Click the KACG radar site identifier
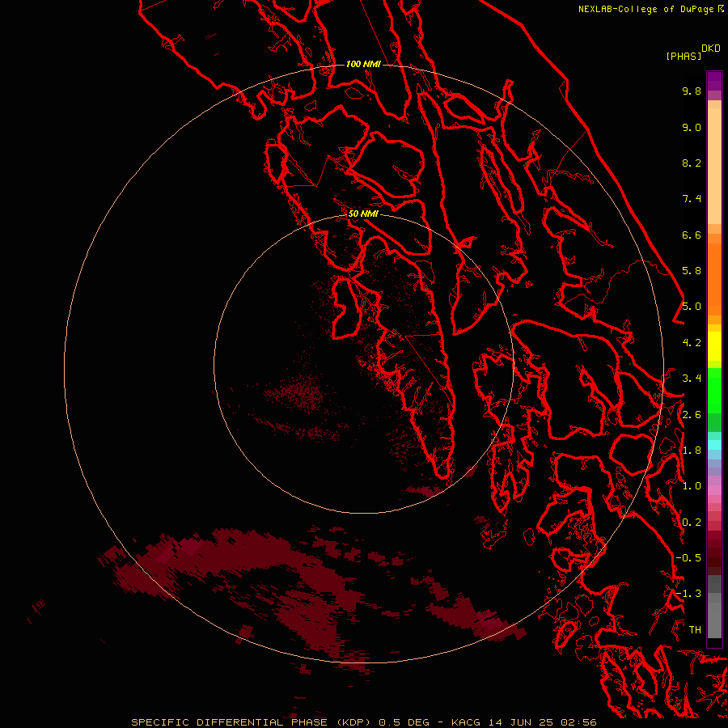Viewport: 728px width, 728px height. tap(465, 722)
